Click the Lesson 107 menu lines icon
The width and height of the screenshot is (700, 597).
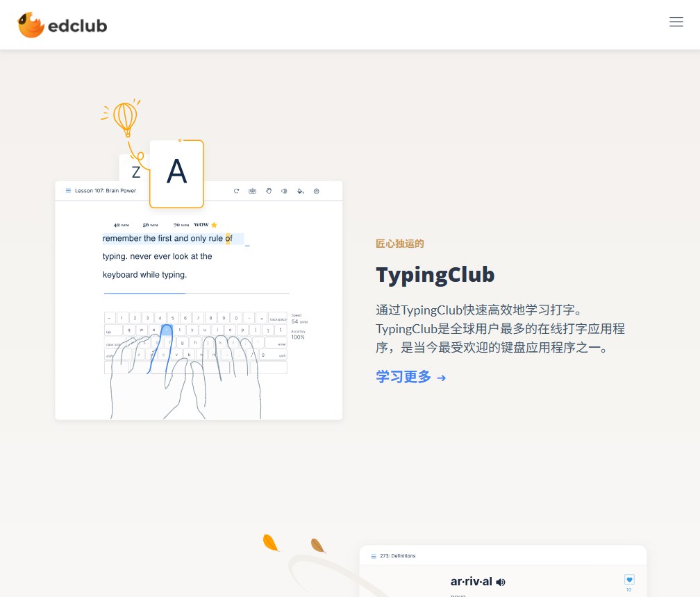[x=68, y=190]
